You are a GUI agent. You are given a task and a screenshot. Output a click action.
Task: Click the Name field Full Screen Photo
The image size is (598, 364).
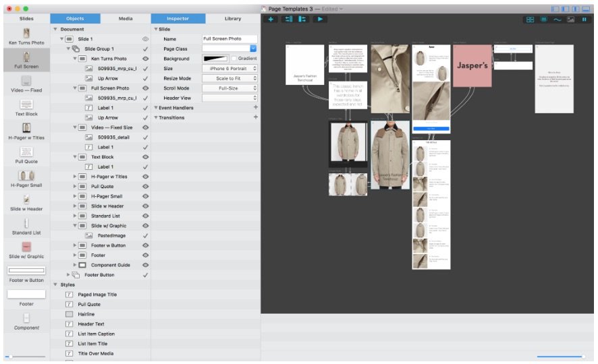tap(229, 39)
